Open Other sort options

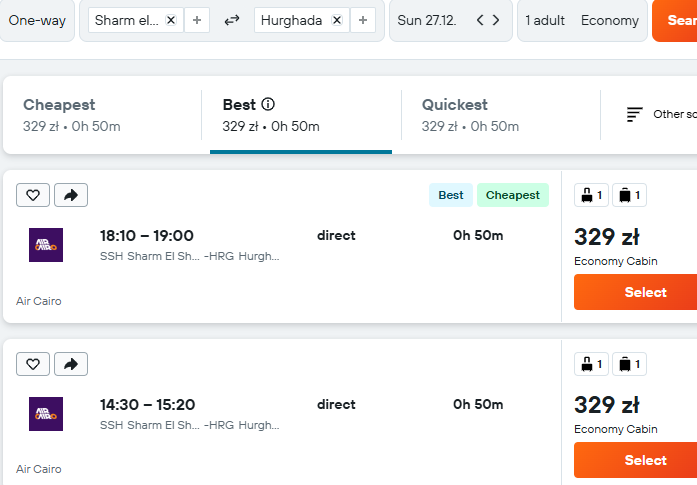tap(661, 114)
